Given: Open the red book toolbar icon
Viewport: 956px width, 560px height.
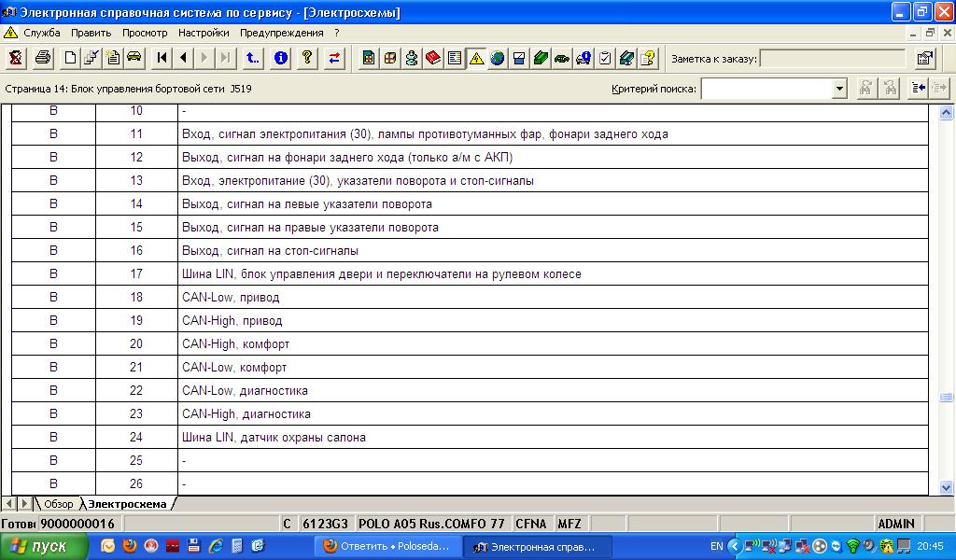Looking at the screenshot, I should (x=433, y=58).
